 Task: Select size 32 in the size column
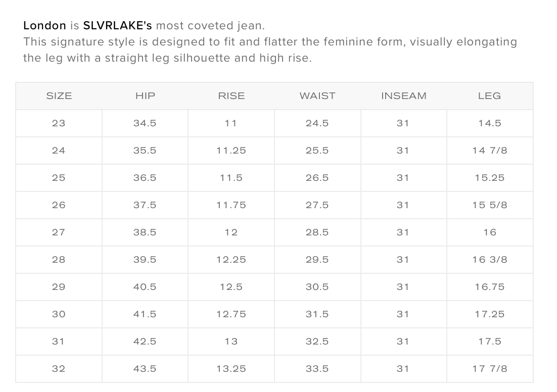[59, 369]
